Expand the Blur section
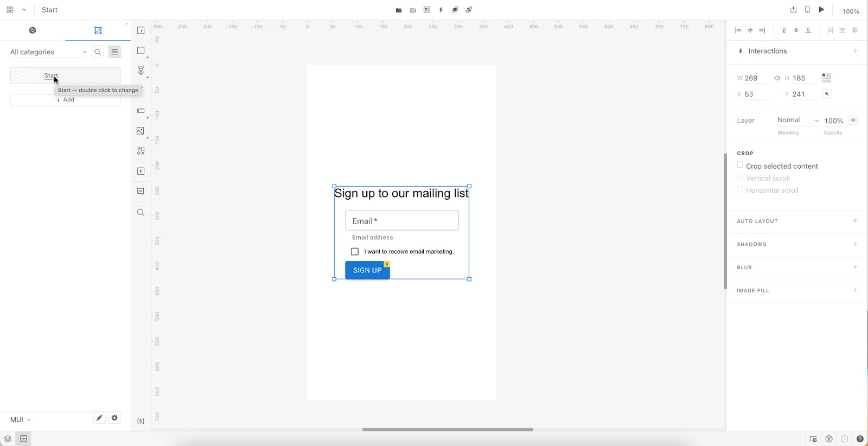This screenshot has height=446, width=868. click(856, 267)
